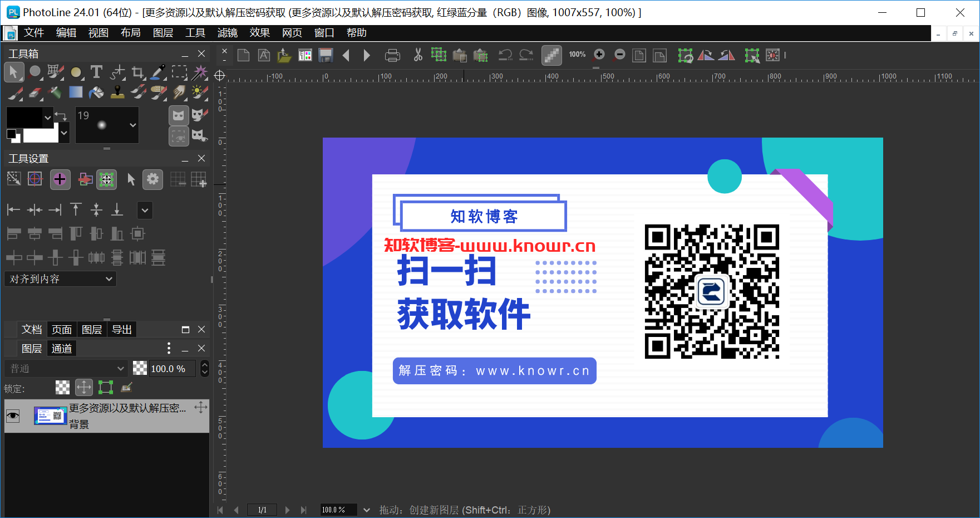Toggle the mask mode cat-face button
This screenshot has height=518, width=980.
[179, 115]
